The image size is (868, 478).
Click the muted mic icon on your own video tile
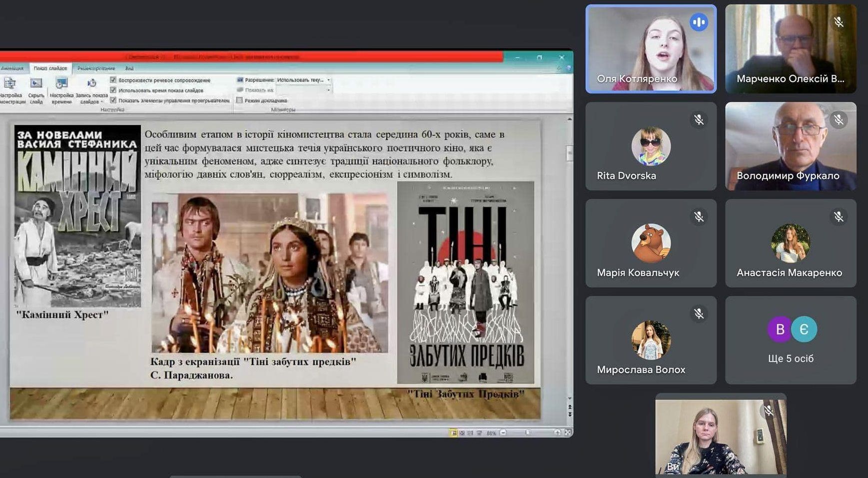(x=769, y=411)
